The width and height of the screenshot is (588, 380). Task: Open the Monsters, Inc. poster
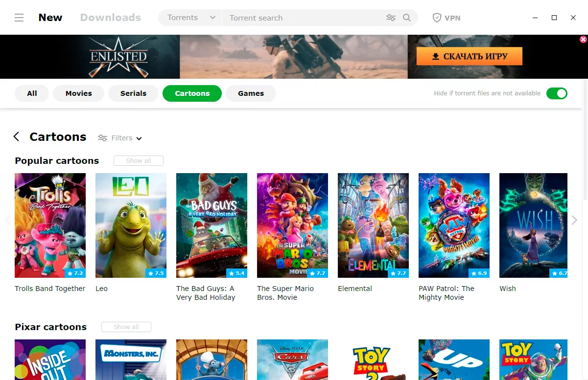click(131, 359)
